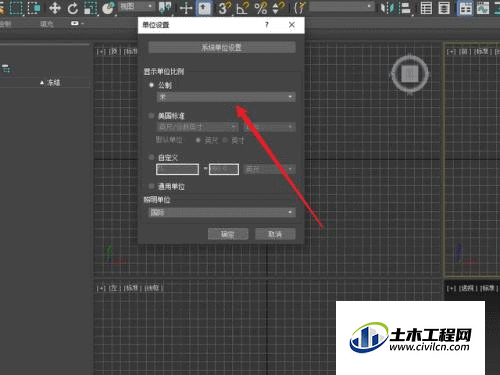Click the Use Pivot Point Center icon
The height and width of the screenshot is (375, 500).
tap(165, 8)
